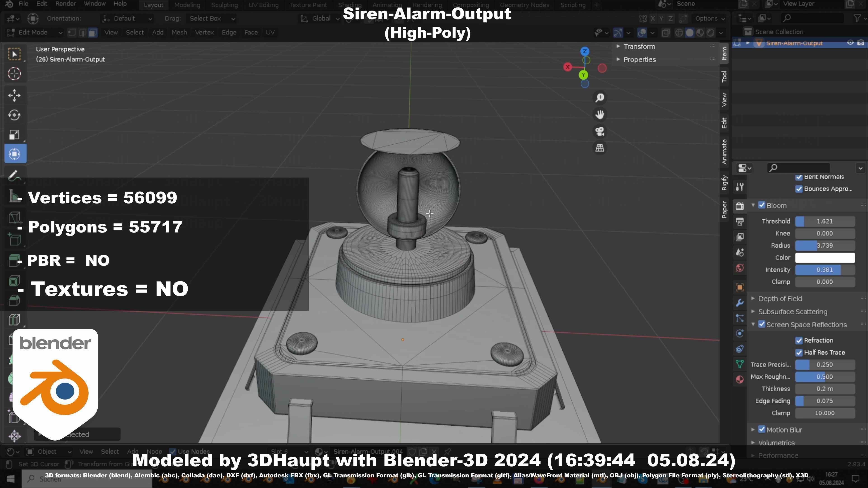Open the Tool properties tab icon
Screen dimensions: 868x488
(x=740, y=187)
